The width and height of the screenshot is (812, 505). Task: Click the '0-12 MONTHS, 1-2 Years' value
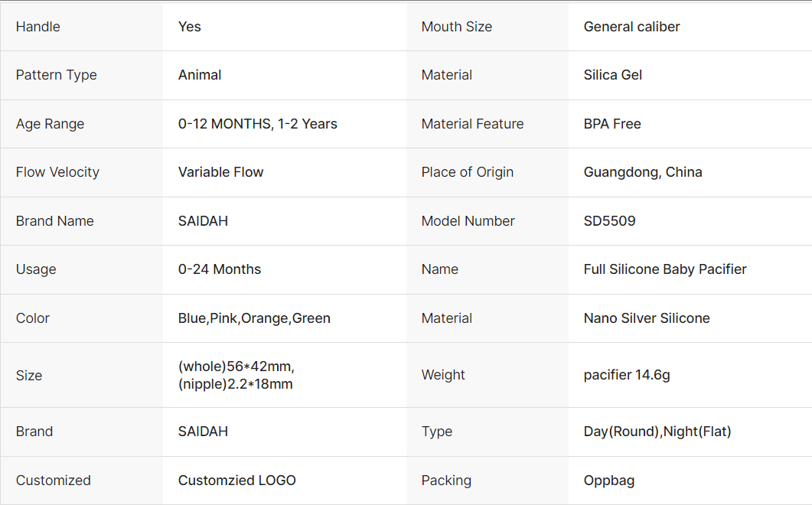click(x=257, y=124)
